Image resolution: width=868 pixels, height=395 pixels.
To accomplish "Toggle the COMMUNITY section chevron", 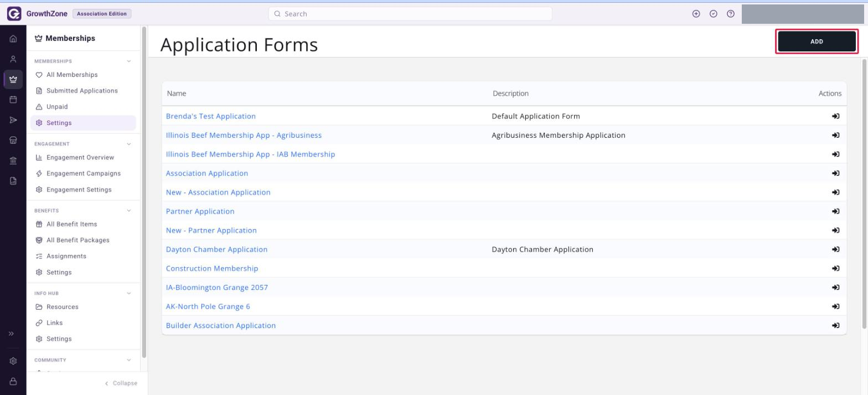I will click(129, 360).
